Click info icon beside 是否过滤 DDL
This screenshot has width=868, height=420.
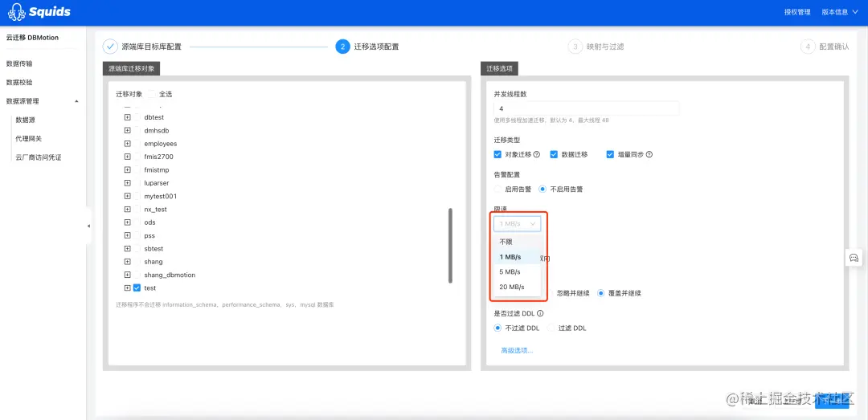point(540,313)
